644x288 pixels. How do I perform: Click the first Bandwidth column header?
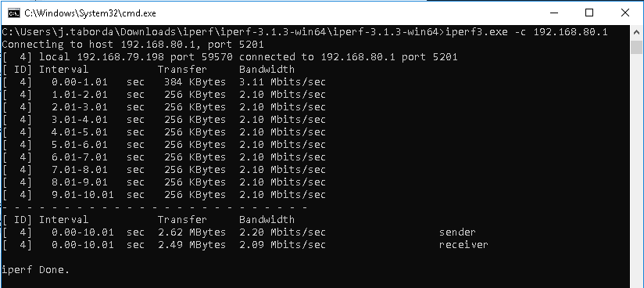click(x=267, y=69)
